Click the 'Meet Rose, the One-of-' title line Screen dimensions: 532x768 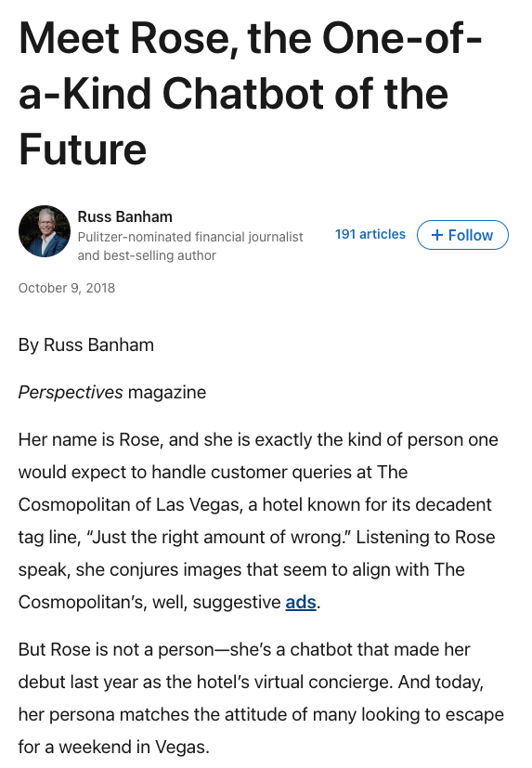click(x=251, y=38)
